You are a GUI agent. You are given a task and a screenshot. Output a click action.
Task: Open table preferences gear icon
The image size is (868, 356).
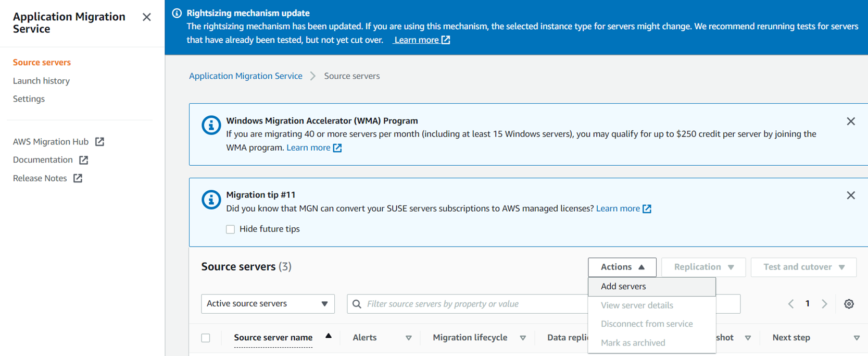[849, 304]
